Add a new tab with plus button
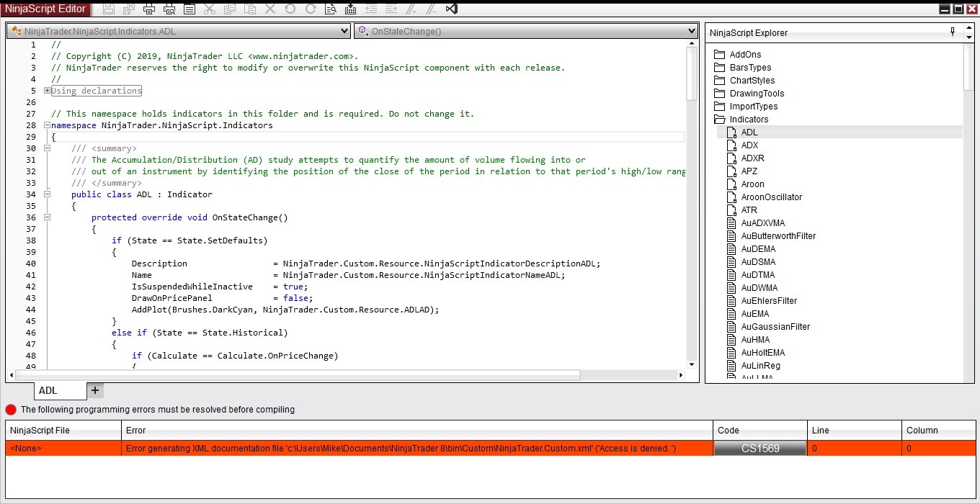 (95, 390)
